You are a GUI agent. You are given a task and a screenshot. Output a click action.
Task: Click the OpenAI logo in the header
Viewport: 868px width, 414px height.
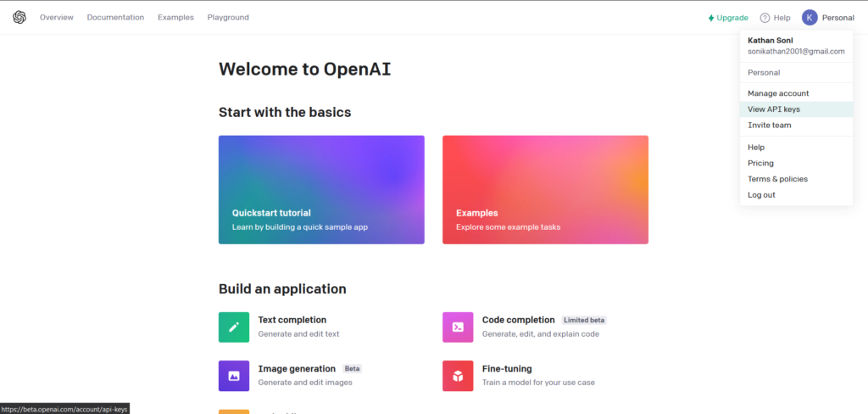[19, 17]
